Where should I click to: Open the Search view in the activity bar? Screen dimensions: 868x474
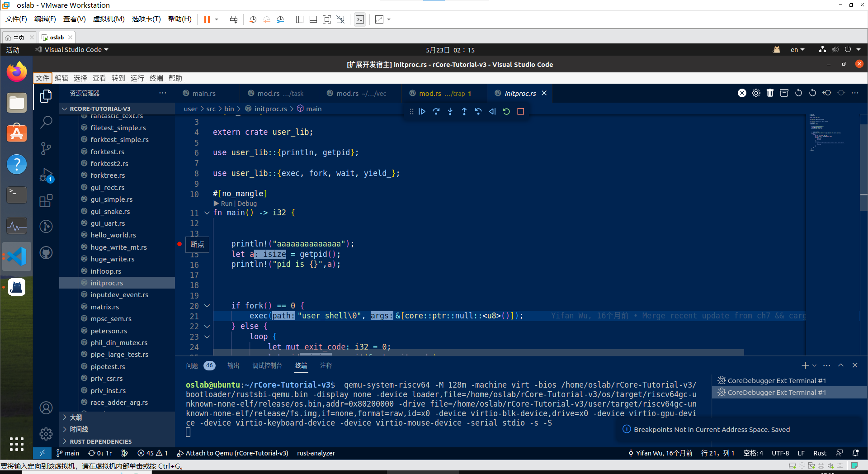pyautogui.click(x=46, y=122)
